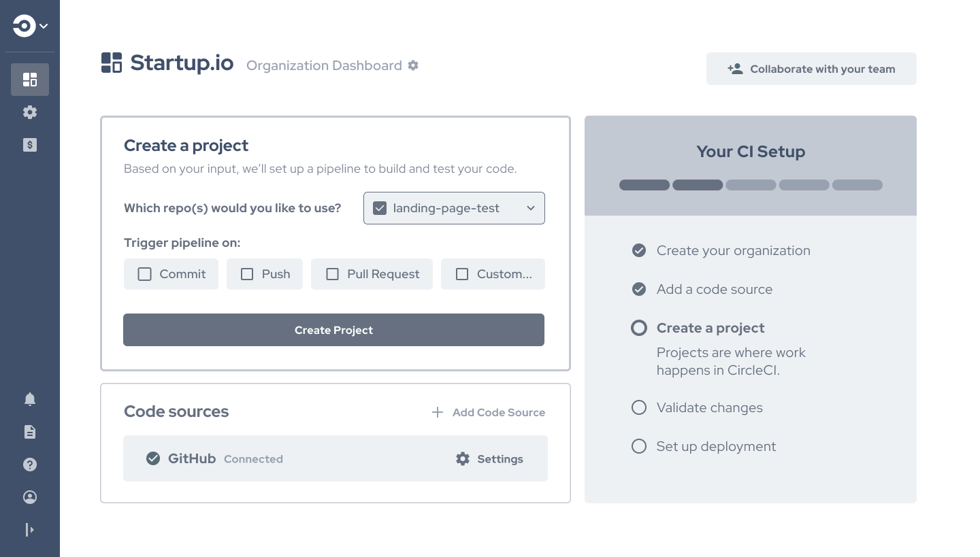
Task: Open the help question mark icon
Action: (x=30, y=465)
